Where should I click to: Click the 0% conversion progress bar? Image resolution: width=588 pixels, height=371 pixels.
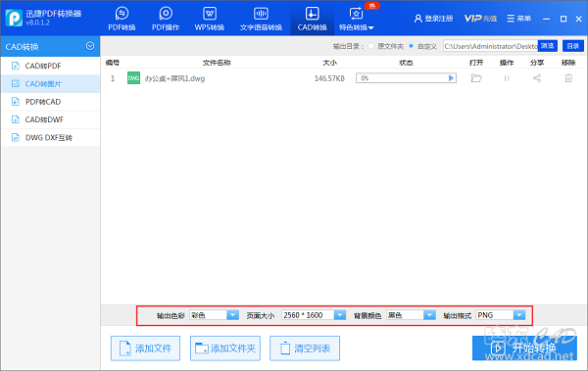pyautogui.click(x=406, y=78)
